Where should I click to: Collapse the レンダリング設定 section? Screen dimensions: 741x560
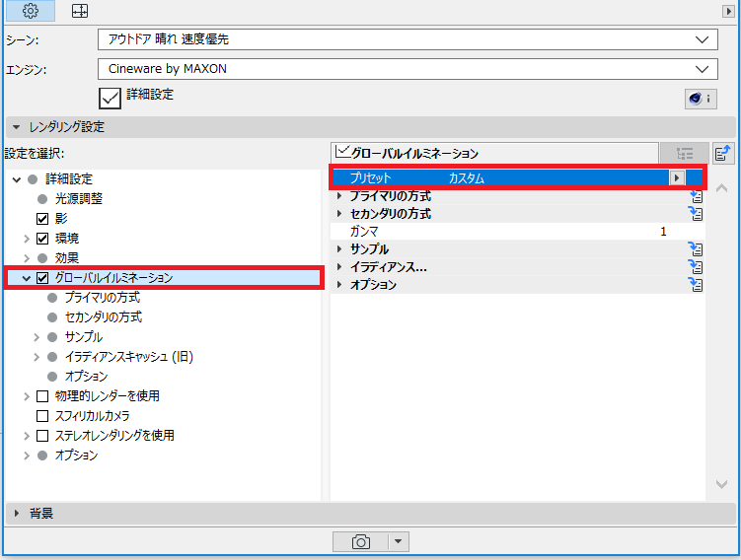pos(17,127)
